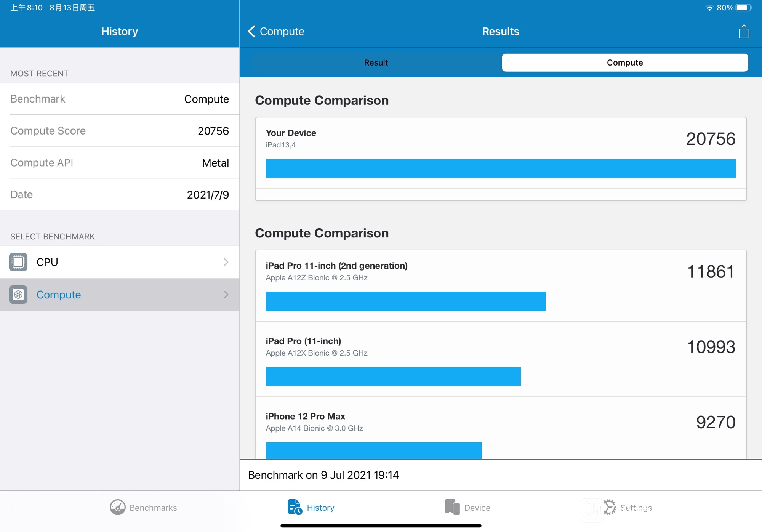Tap the share icon in Results header
The height and width of the screenshot is (532, 762).
[x=743, y=31]
